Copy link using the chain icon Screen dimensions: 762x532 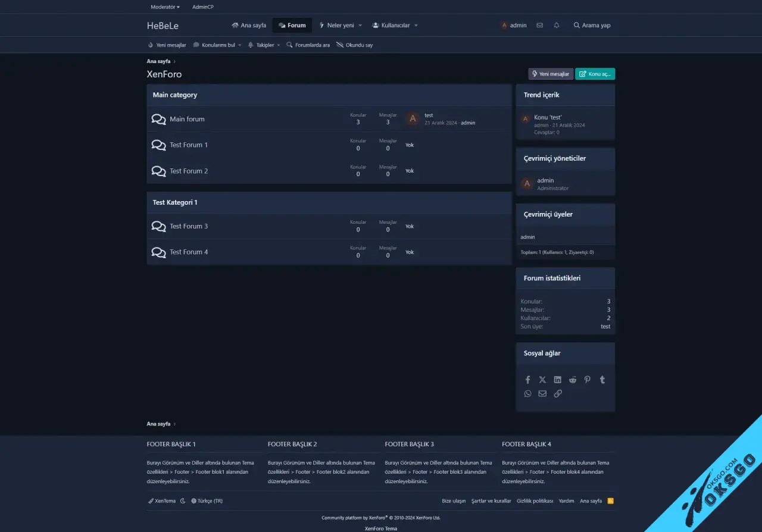coord(558,393)
